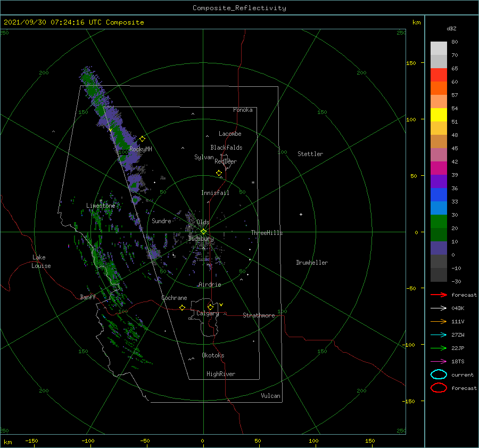Click the red forecast ellipse icon

click(439, 388)
